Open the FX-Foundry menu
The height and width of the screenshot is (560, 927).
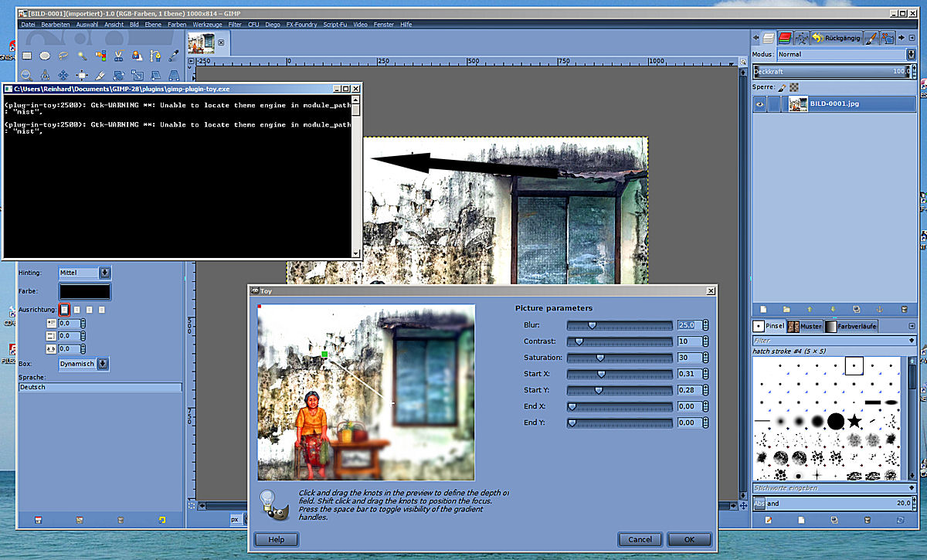tap(302, 25)
